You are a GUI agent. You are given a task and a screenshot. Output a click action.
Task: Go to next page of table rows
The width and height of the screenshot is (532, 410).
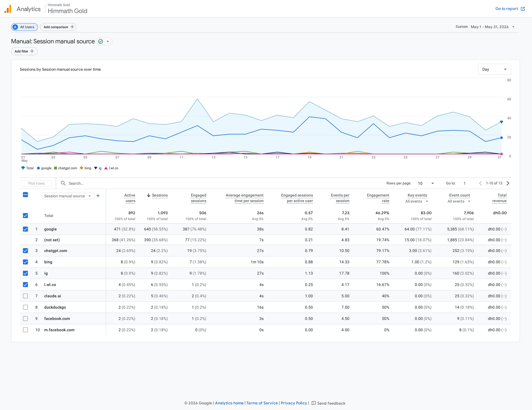pyautogui.click(x=508, y=183)
